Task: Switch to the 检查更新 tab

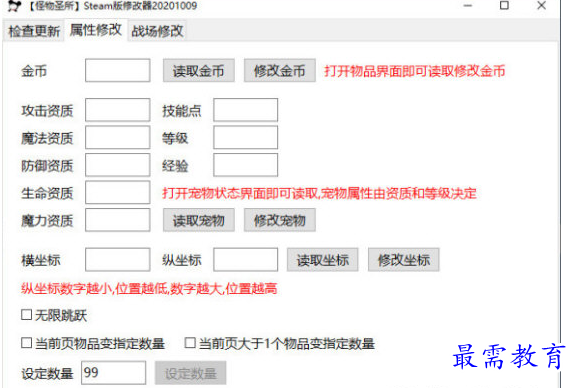Action: pos(34,31)
